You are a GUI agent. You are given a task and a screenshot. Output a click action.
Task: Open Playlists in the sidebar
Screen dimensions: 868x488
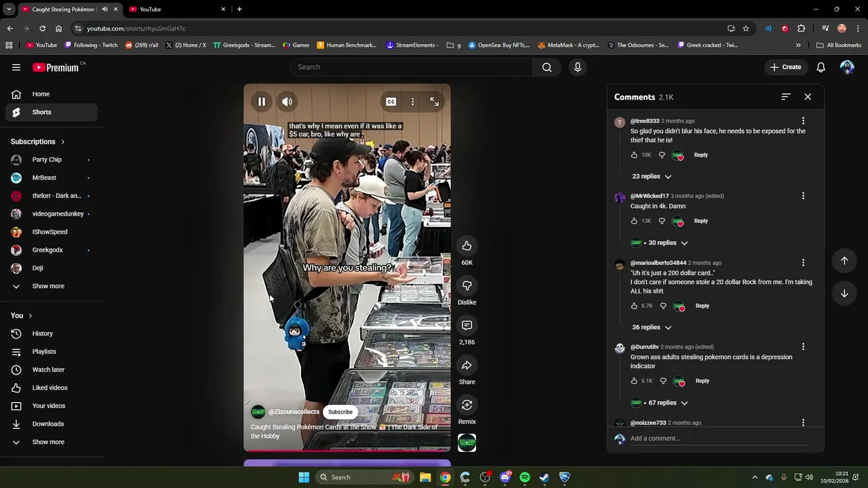[x=51, y=352]
